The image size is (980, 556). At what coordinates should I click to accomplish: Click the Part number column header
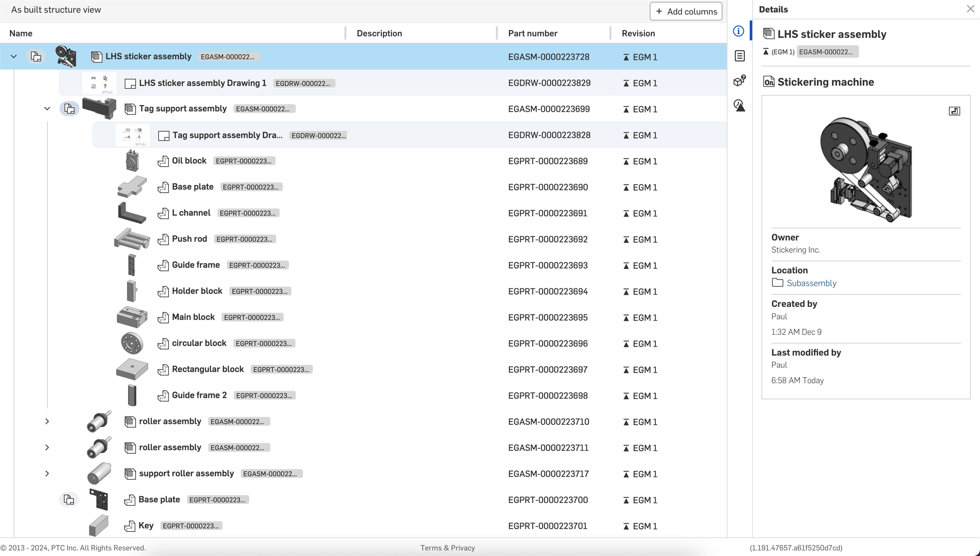pos(533,33)
